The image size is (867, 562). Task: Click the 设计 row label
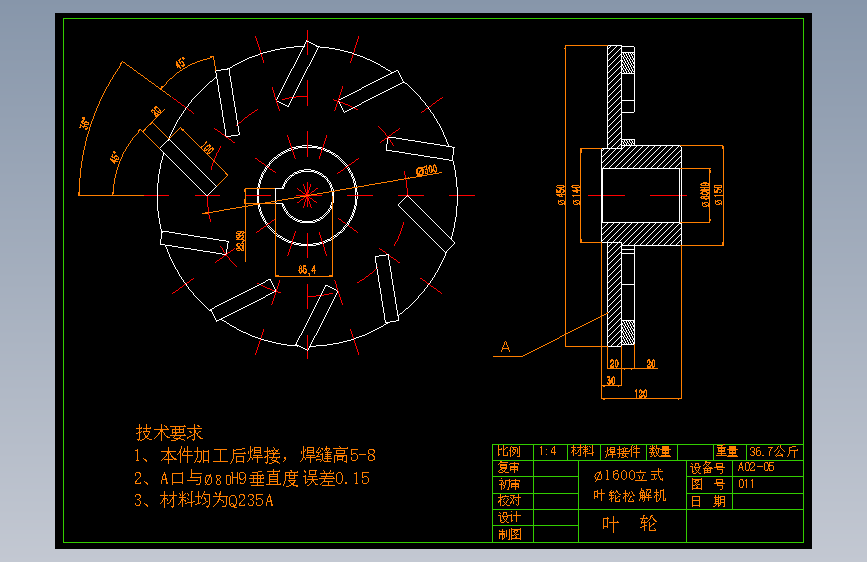click(x=509, y=518)
